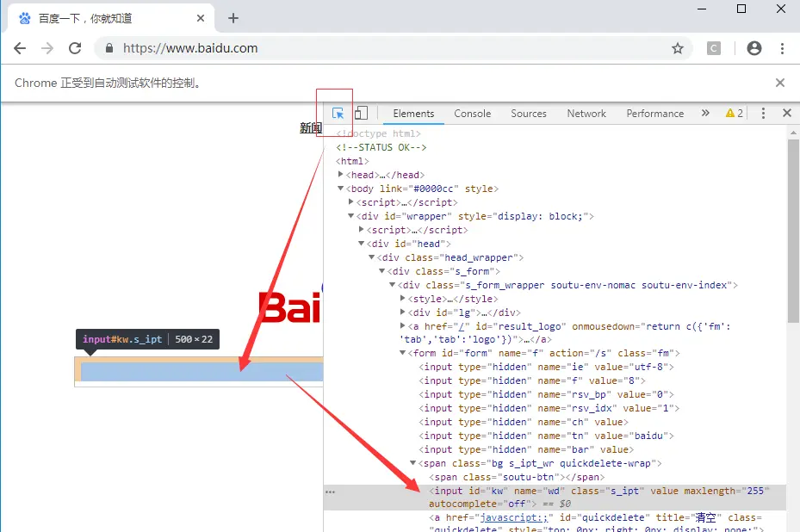The height and width of the screenshot is (532, 800).
Task: Click the Baidu paw tab favicon
Action: (24, 18)
